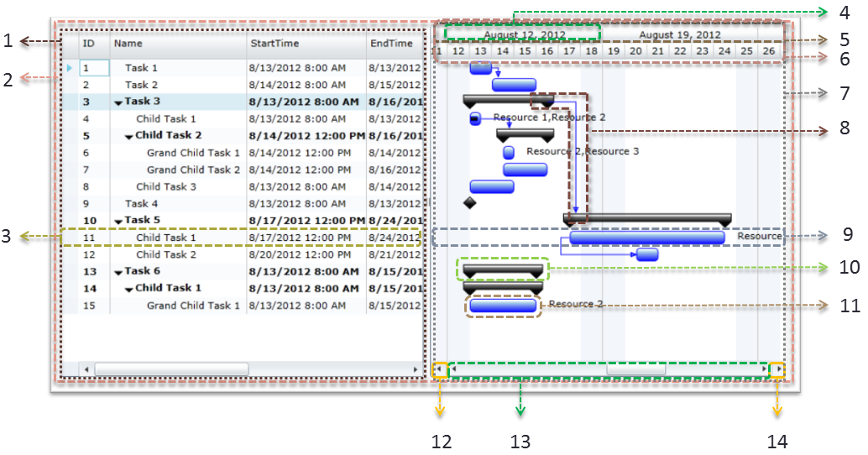Click the August 19, 2012 week header

pyautogui.click(x=679, y=34)
